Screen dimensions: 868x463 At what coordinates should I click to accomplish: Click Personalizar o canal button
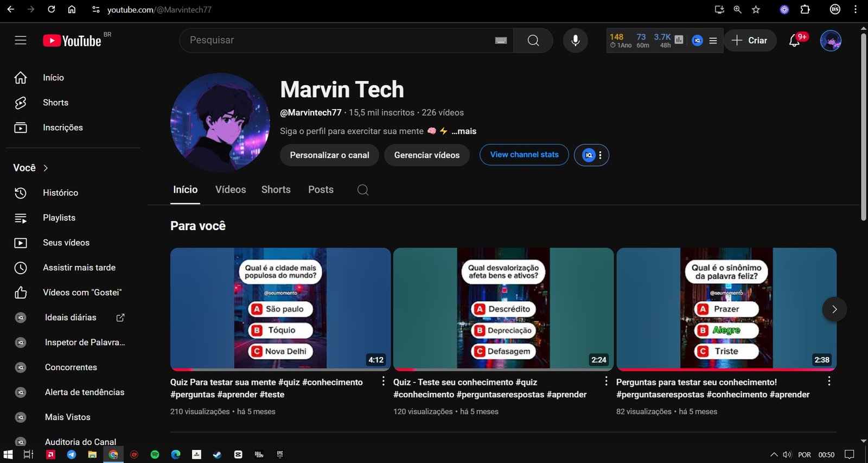(329, 155)
